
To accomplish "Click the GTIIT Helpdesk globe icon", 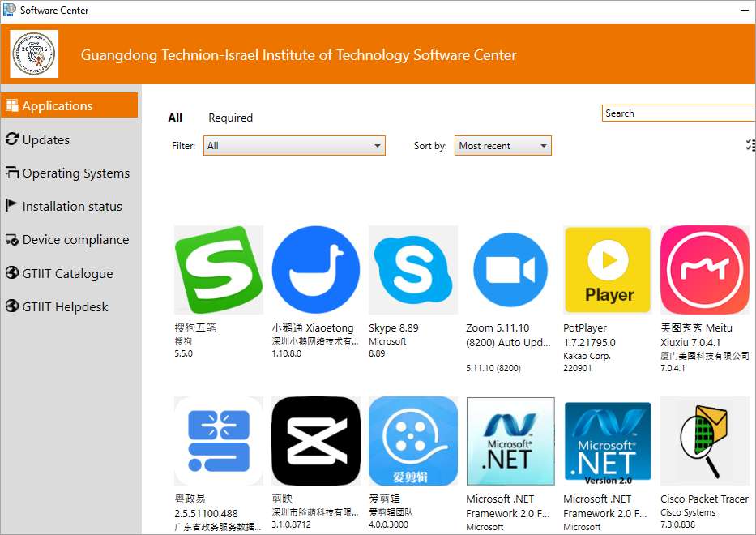I will click(12, 306).
